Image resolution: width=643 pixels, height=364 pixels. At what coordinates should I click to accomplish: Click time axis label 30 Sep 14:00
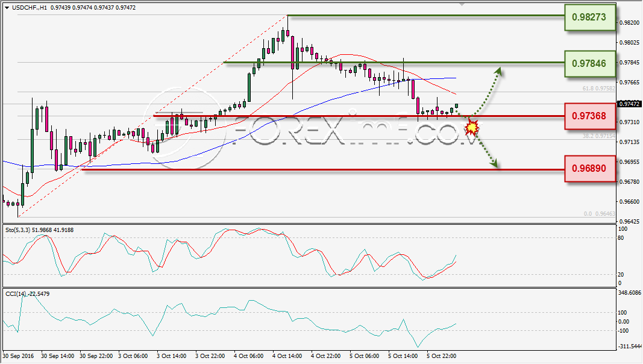coord(58,356)
